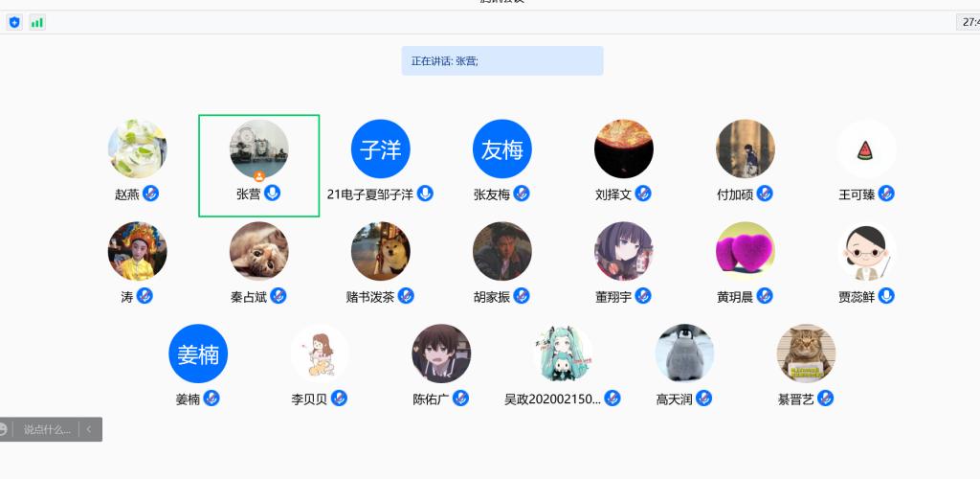Screen dimensions: 980x479
Task: Toggle the muted mic beside 王可臻
Action: tap(886, 194)
